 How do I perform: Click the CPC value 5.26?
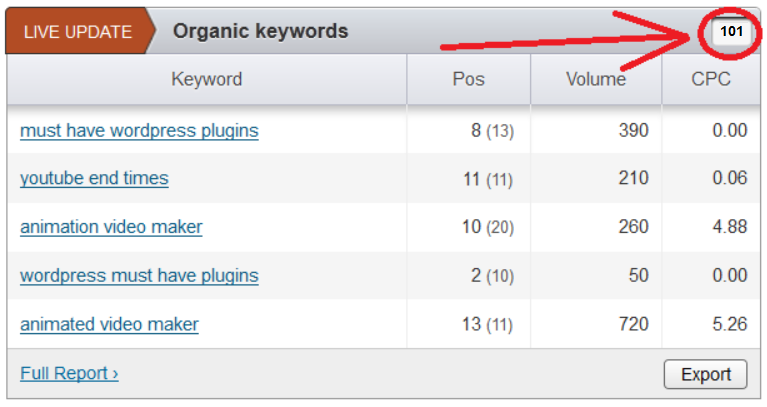[x=729, y=324]
